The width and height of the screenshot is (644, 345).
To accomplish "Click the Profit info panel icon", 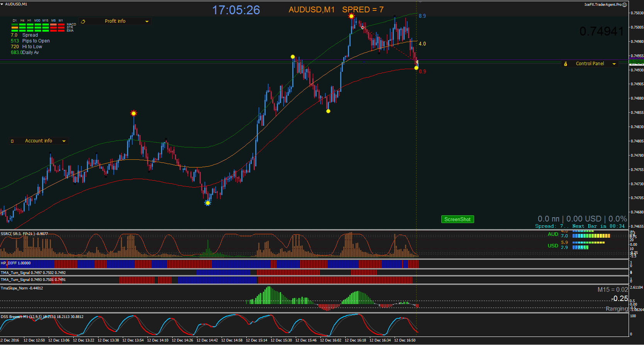I will (83, 22).
